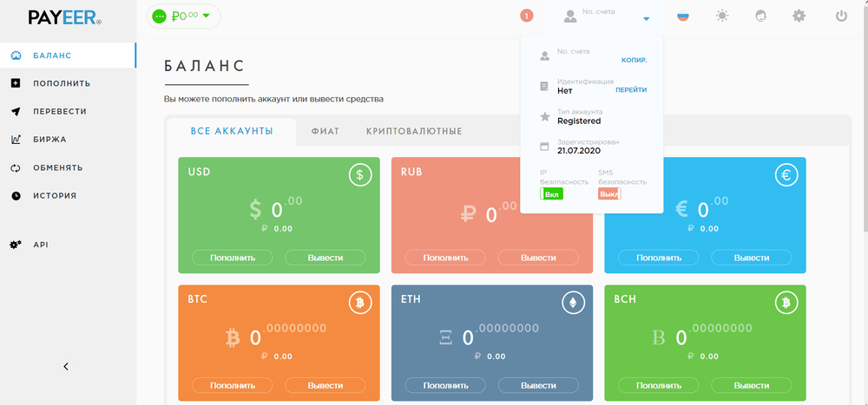Open support chat headset icon

(760, 16)
